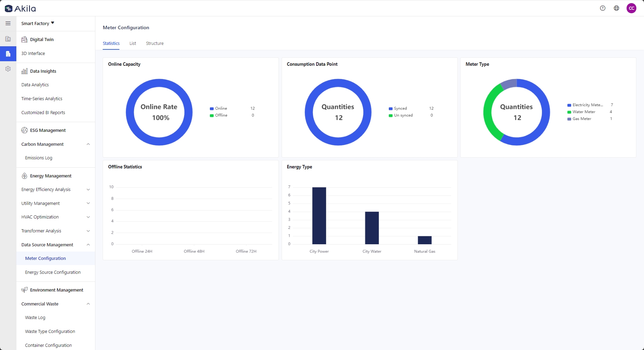Toggle the Synced legend swatch

pos(391,109)
